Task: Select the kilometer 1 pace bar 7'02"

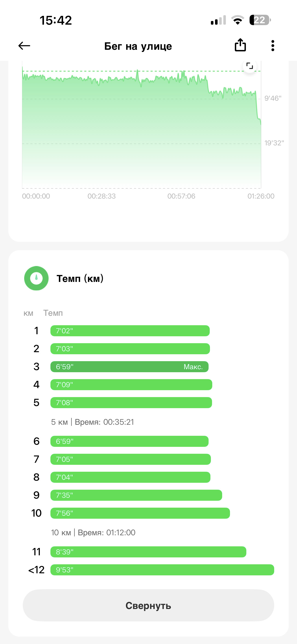Action: pyautogui.click(x=130, y=331)
